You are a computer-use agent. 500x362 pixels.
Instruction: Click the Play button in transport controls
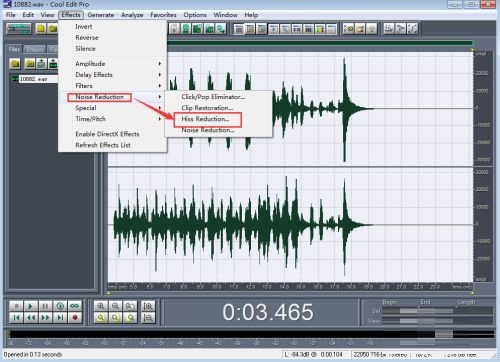click(x=31, y=306)
